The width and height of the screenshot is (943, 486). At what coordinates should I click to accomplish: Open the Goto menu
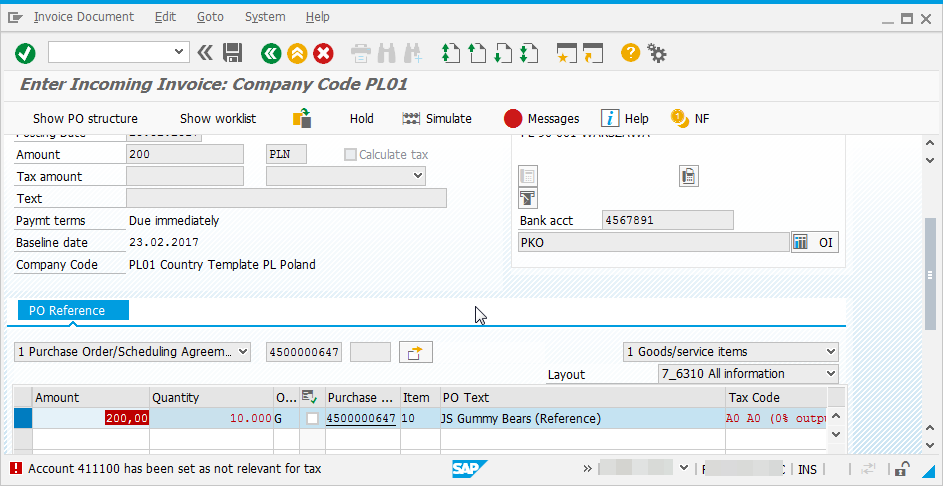tap(210, 17)
